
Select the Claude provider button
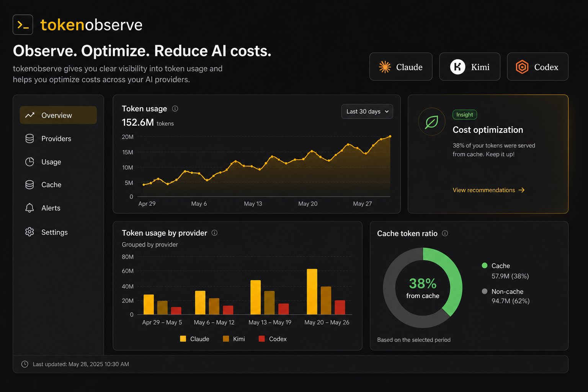tap(401, 67)
